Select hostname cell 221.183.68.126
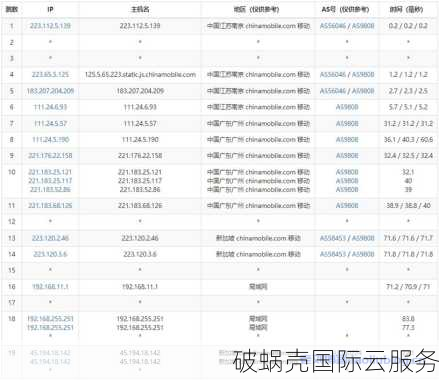The width and height of the screenshot is (439, 380). coord(140,205)
